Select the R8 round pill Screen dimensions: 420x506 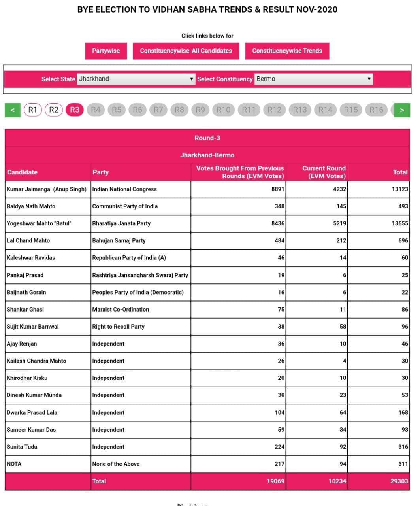tap(179, 110)
